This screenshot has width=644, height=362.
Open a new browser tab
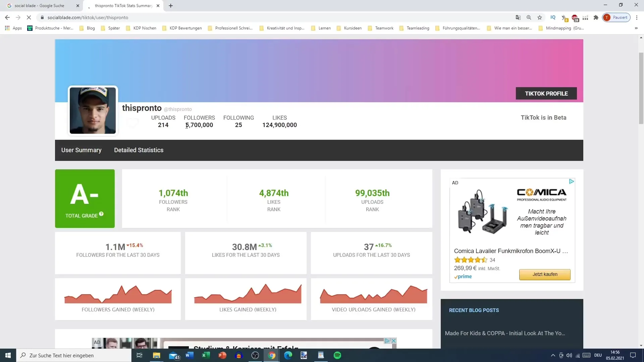pyautogui.click(x=171, y=6)
